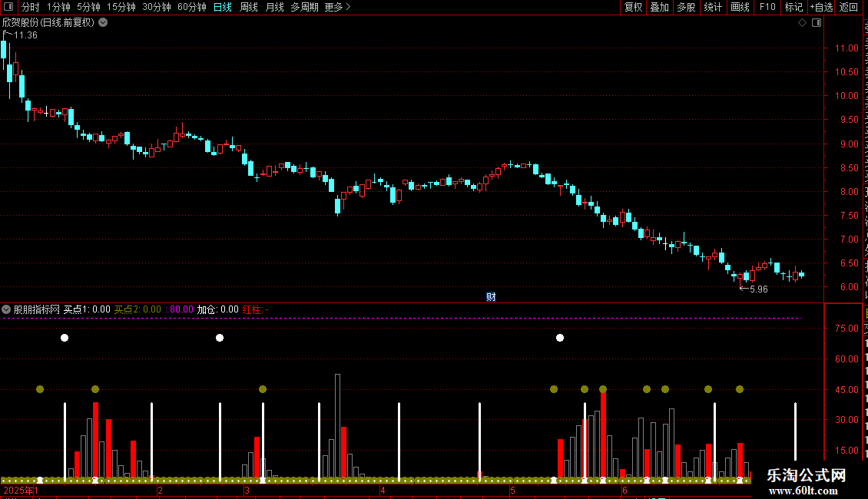Select the 60分钟 period
Viewport: 868px width, 499px height.
coord(191,7)
